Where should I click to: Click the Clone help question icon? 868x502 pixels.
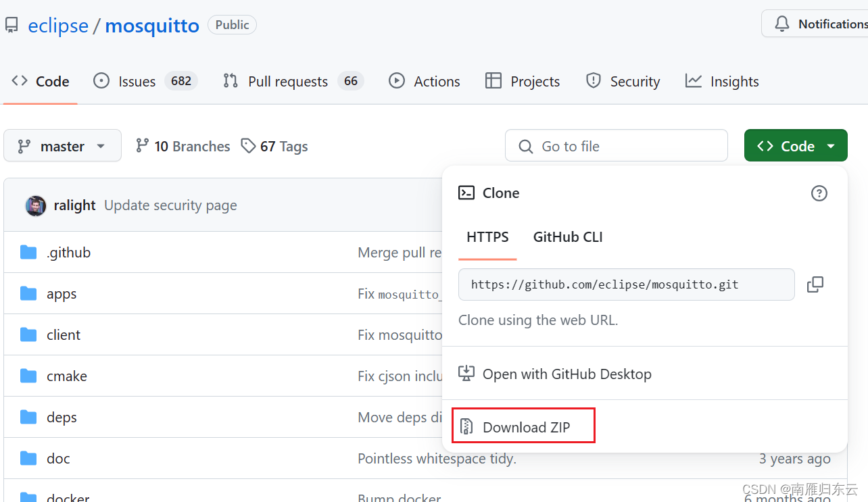click(x=819, y=193)
